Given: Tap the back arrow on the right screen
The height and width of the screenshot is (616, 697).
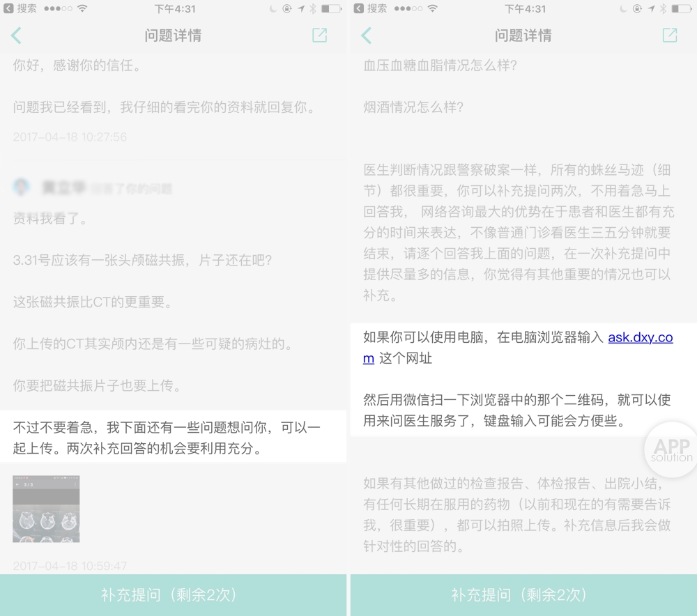Looking at the screenshot, I should [x=365, y=36].
